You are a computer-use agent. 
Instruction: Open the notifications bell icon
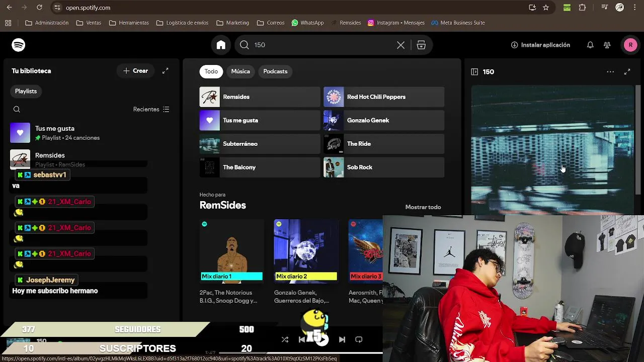pos(590,45)
